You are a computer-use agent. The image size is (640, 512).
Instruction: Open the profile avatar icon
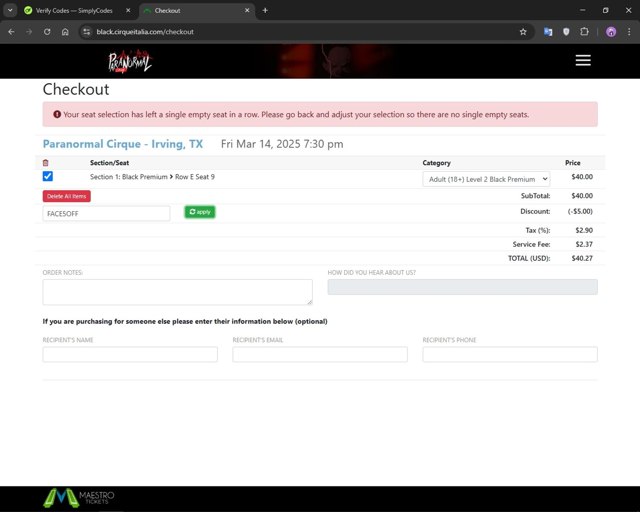tap(611, 32)
